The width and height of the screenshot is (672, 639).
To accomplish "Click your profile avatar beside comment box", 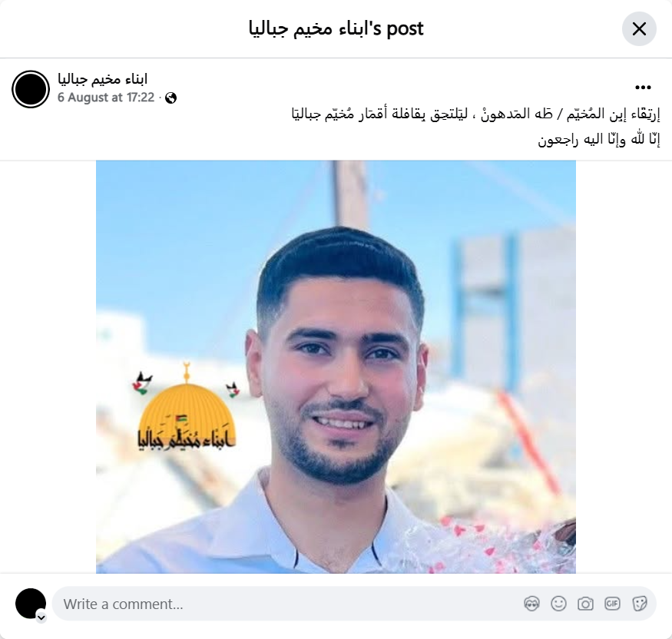I will (x=31, y=604).
